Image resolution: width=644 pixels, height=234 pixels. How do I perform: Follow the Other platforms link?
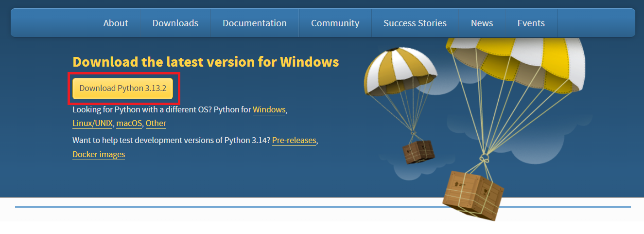[x=156, y=124]
